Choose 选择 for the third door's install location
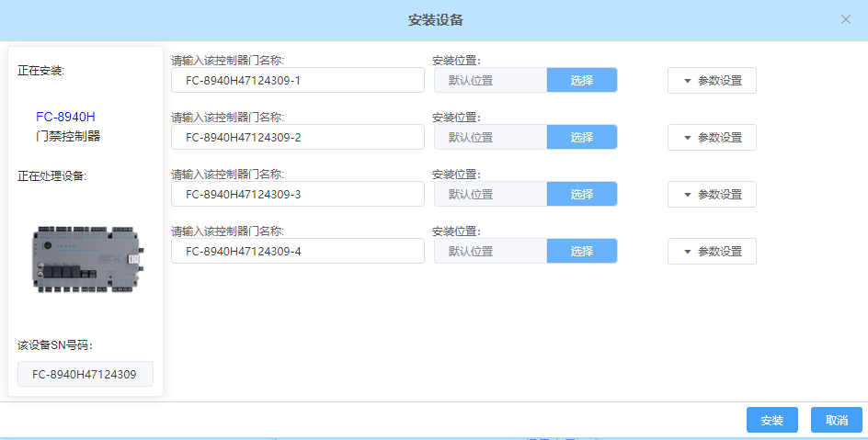The image size is (868, 440). tap(581, 195)
